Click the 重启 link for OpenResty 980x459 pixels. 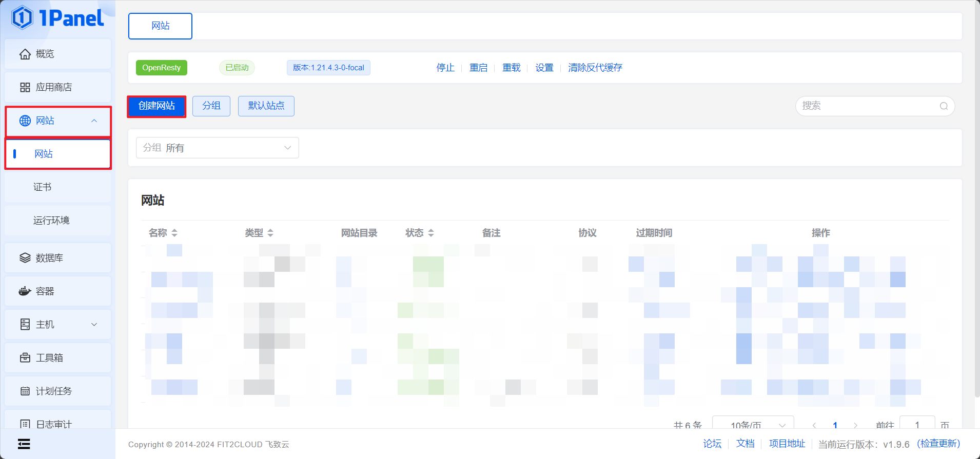point(478,68)
